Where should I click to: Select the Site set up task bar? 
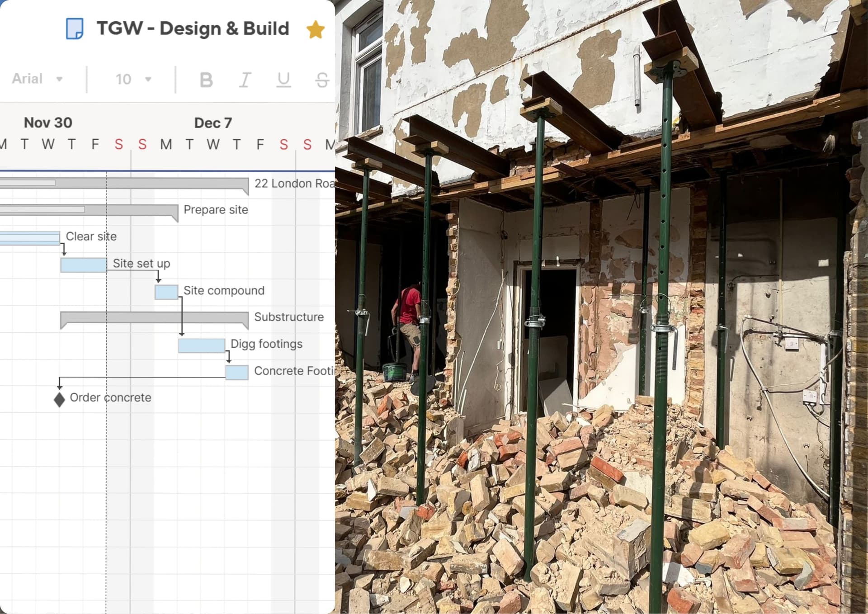coord(84,265)
